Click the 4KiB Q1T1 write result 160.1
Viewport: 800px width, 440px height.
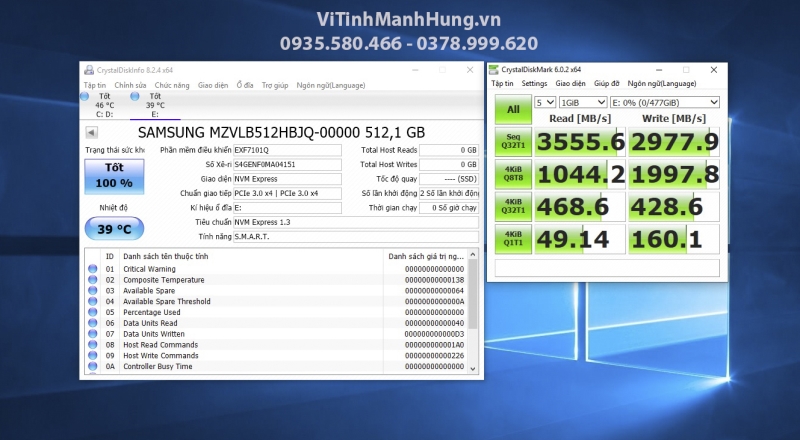[x=674, y=239]
